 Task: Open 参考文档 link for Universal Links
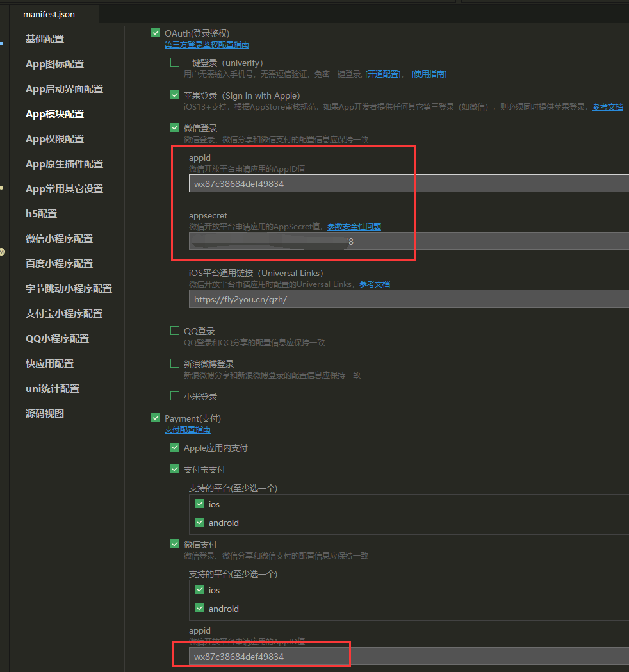point(375,284)
